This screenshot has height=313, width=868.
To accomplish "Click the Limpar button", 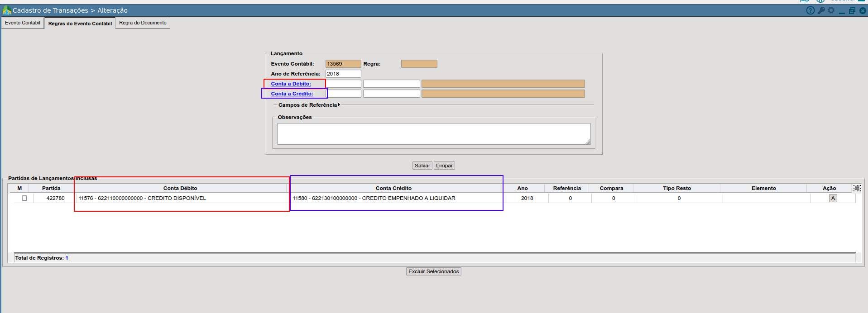I will [x=444, y=166].
